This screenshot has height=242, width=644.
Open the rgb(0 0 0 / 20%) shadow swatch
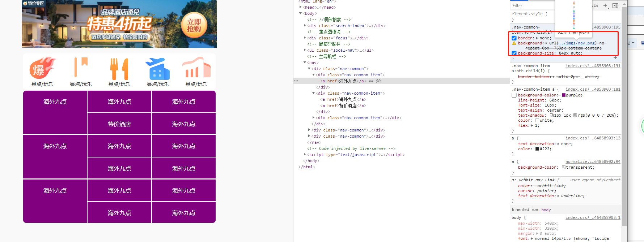[x=575, y=116]
